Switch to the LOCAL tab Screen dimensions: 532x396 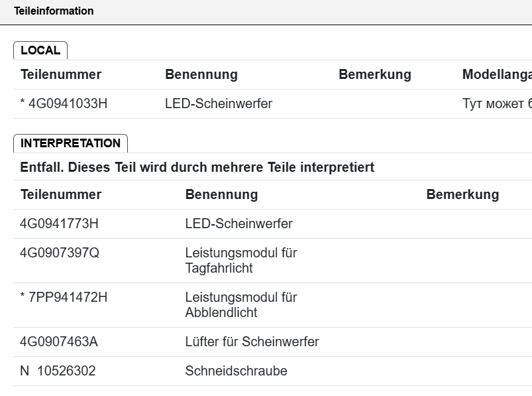coord(40,50)
